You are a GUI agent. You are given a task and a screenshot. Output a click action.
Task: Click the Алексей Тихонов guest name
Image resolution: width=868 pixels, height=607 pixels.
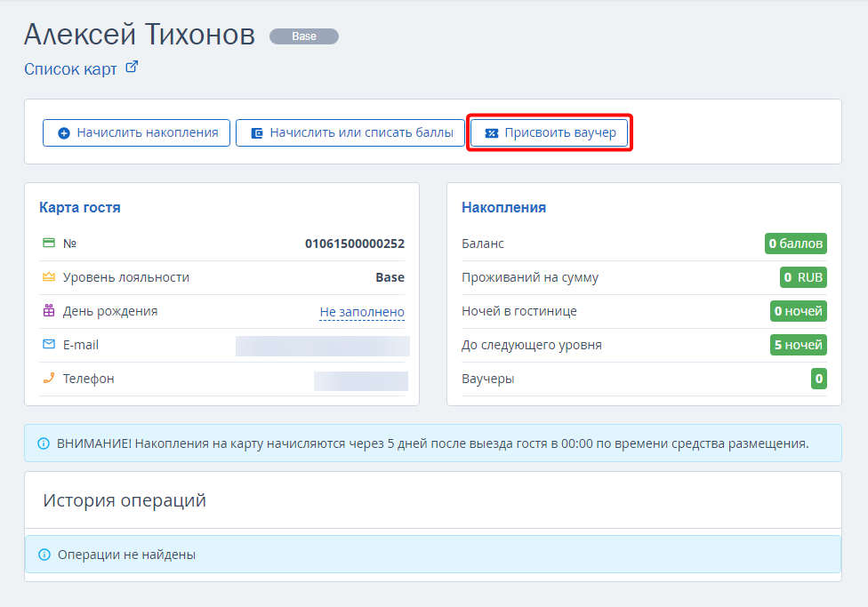[x=140, y=35]
